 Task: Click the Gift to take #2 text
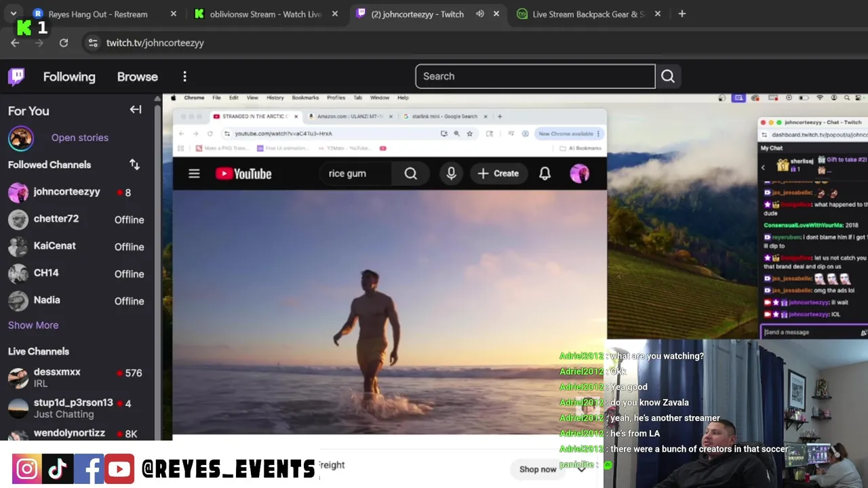point(848,160)
